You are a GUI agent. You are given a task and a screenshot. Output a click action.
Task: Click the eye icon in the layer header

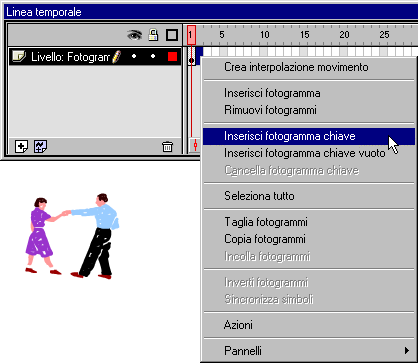(134, 35)
